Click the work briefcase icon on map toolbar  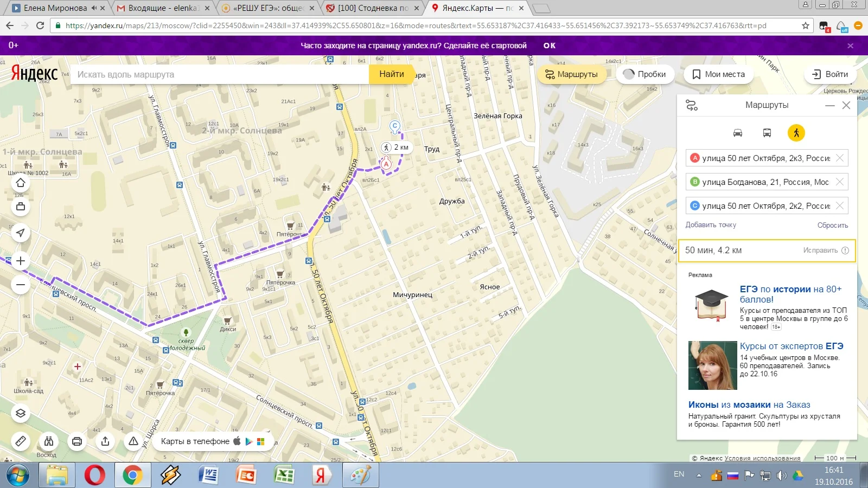point(21,206)
